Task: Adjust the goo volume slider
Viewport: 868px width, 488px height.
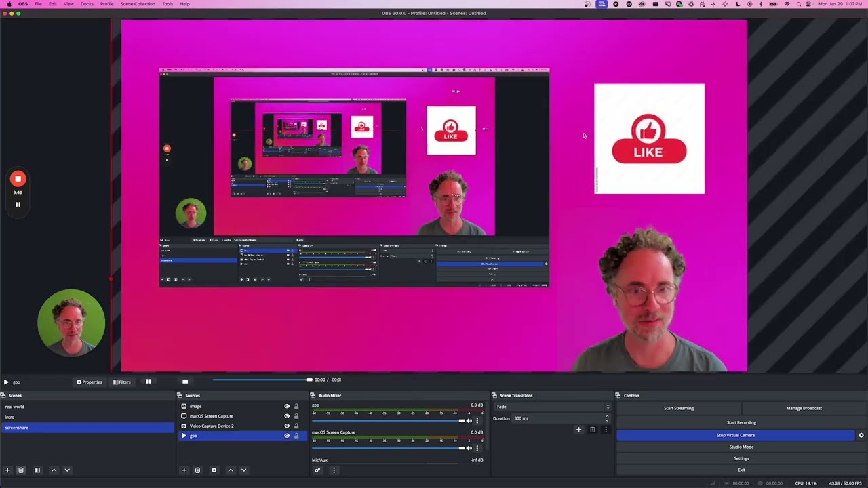Action: (389, 421)
